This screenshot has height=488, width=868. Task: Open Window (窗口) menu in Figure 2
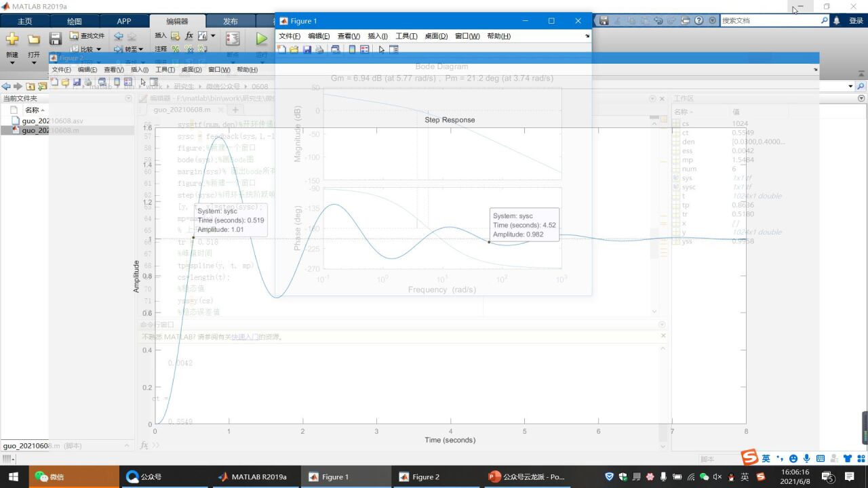(219, 70)
